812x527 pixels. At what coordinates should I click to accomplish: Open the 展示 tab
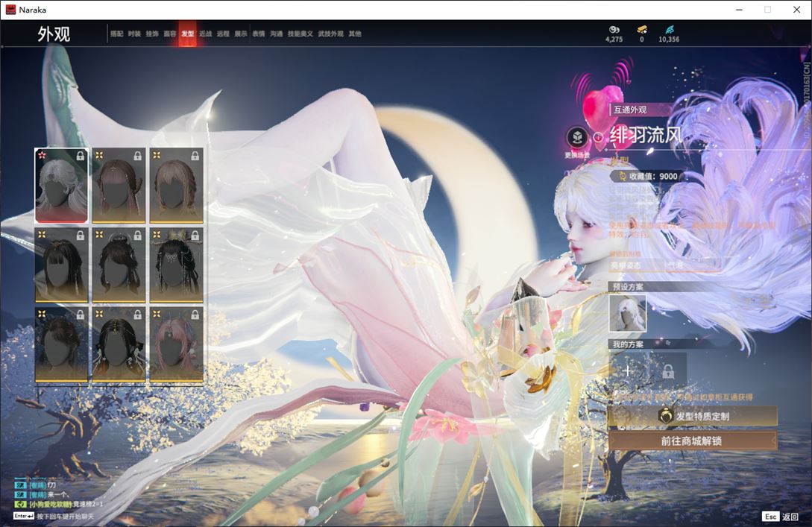coord(241,34)
